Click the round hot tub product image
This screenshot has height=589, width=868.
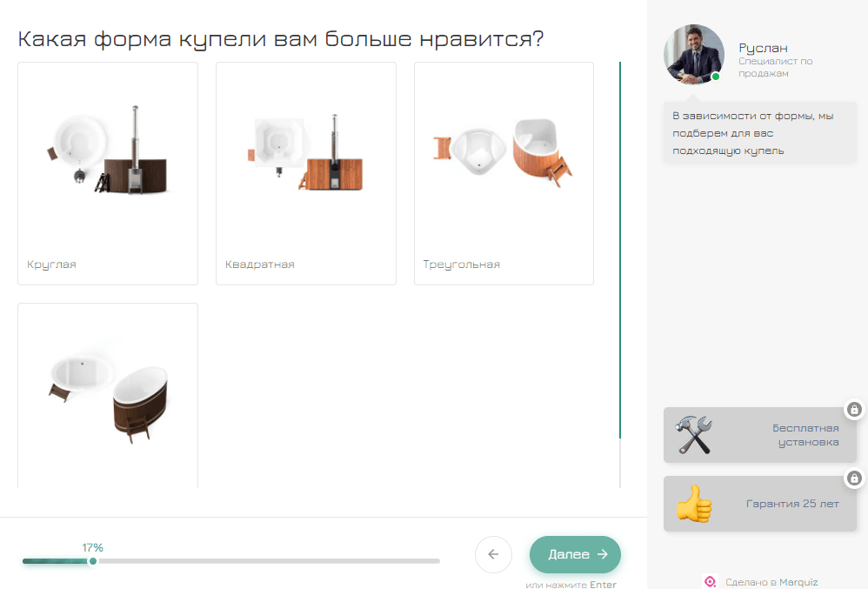tap(108, 150)
